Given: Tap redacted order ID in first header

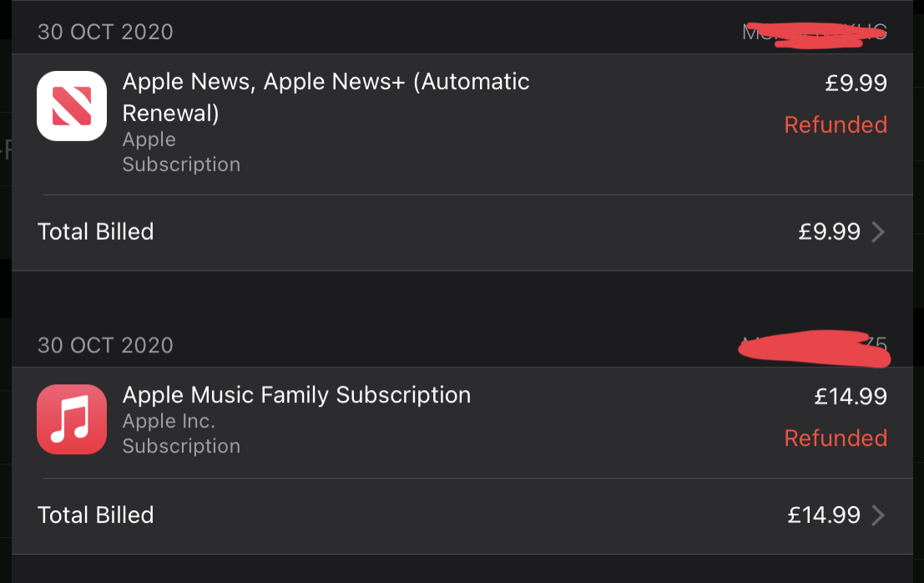Looking at the screenshot, I should tap(815, 33).
